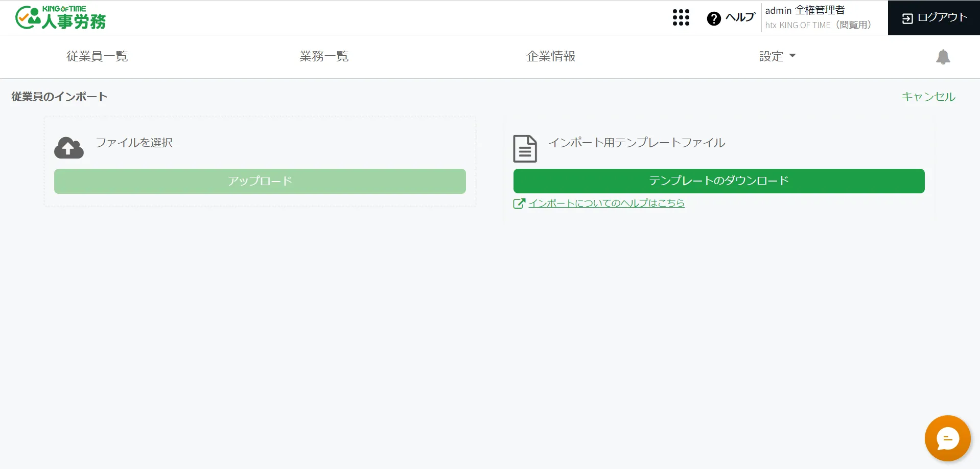Expand the 設定 dropdown menu
Viewport: 980px width, 469px height.
coord(777,56)
